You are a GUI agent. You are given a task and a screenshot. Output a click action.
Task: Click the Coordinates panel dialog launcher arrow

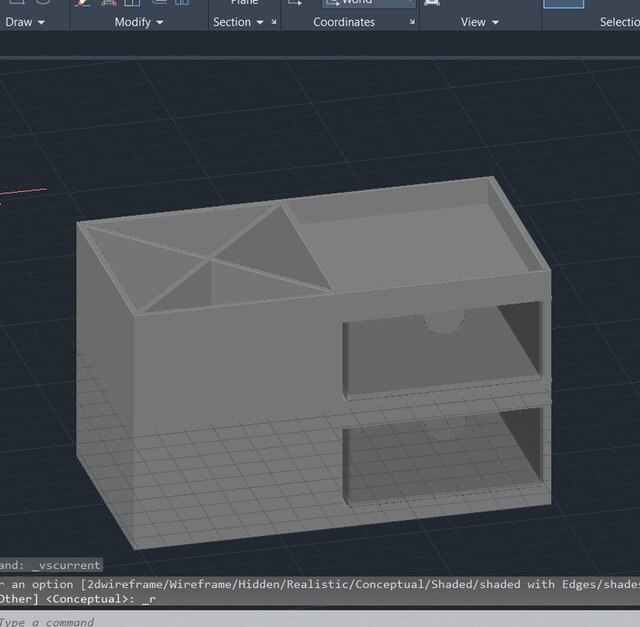pyautogui.click(x=411, y=22)
